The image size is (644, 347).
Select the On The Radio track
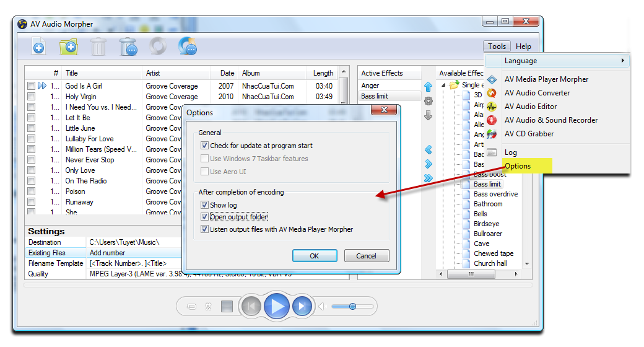tap(86, 181)
